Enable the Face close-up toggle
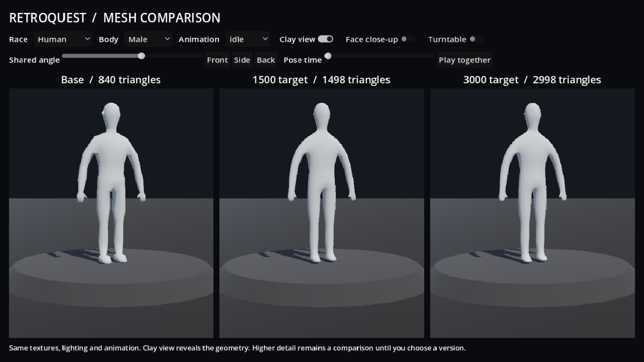The image size is (644, 362). [408, 39]
